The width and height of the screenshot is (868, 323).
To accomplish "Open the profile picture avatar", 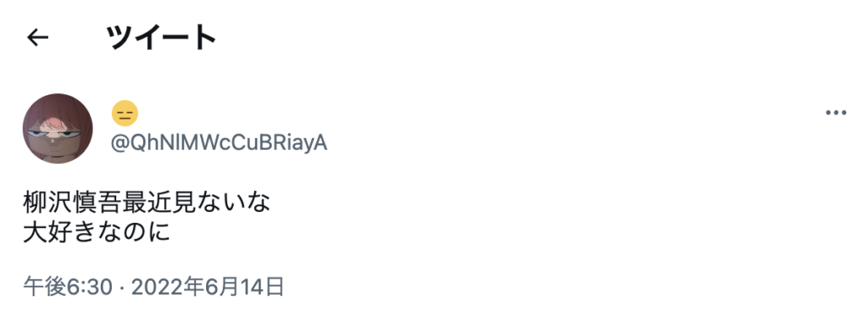I will click(58, 129).
